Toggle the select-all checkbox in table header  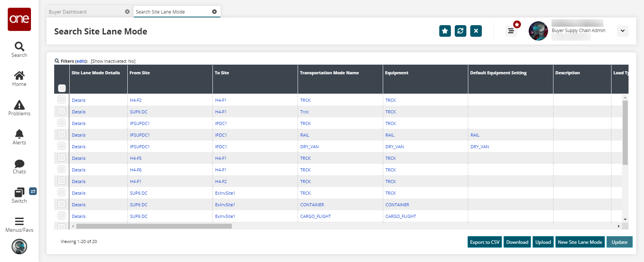pyautogui.click(x=62, y=88)
